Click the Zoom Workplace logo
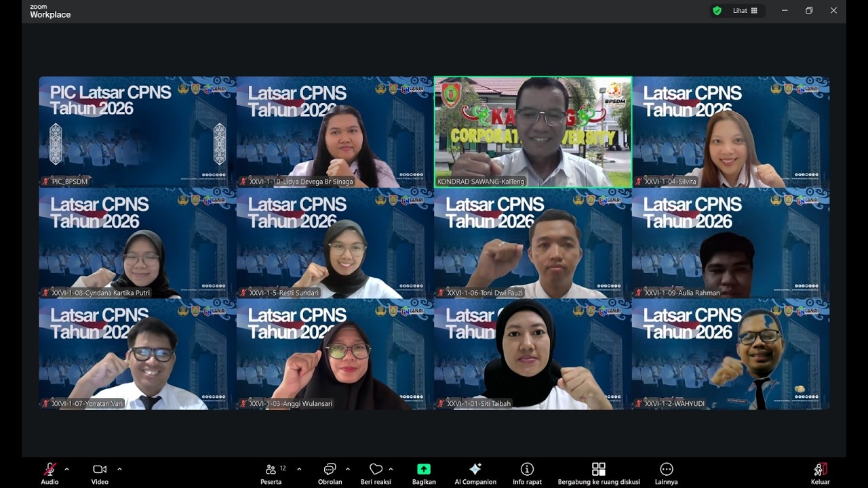This screenshot has width=868, height=488. [50, 12]
